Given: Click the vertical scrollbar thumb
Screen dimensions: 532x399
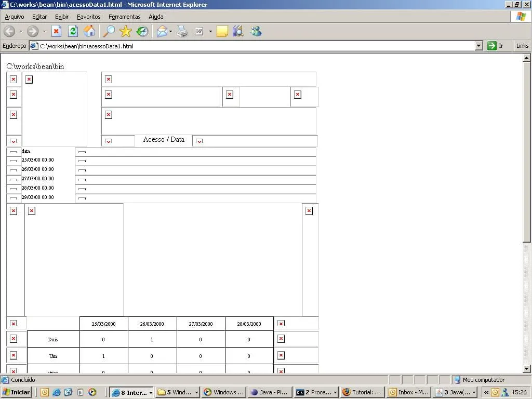Looking at the screenshot, I should pyautogui.click(x=527, y=152).
